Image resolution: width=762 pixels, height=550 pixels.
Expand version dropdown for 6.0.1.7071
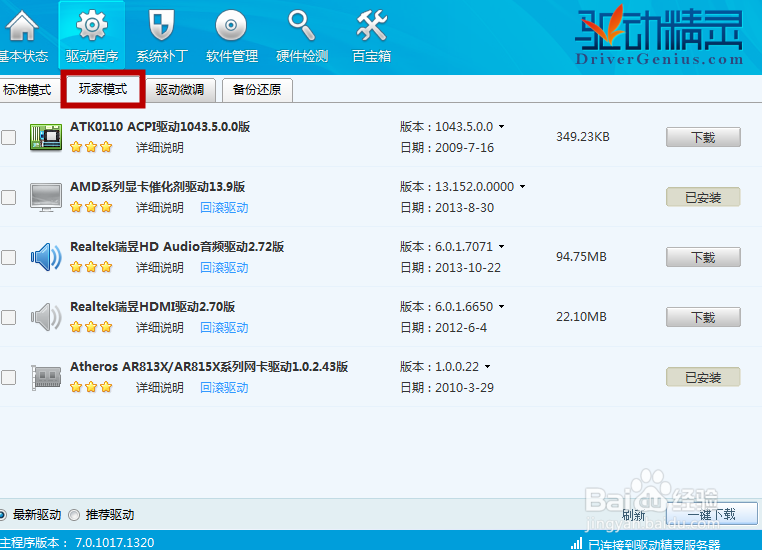pos(502,246)
